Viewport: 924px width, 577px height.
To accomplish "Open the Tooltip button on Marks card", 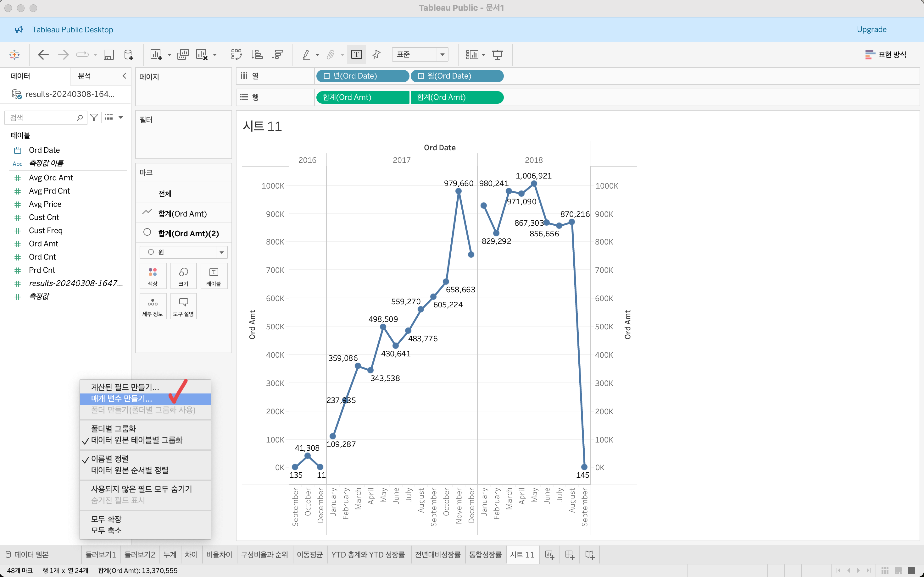I will (183, 306).
